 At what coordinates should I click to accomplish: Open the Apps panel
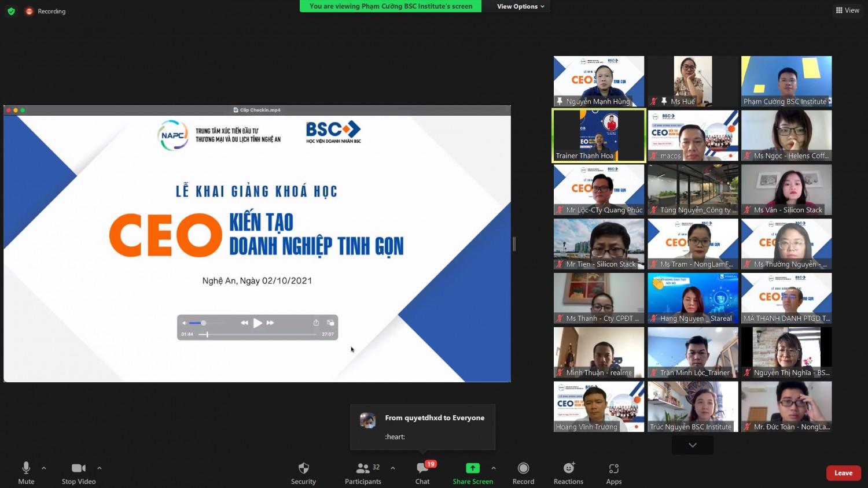click(613, 468)
